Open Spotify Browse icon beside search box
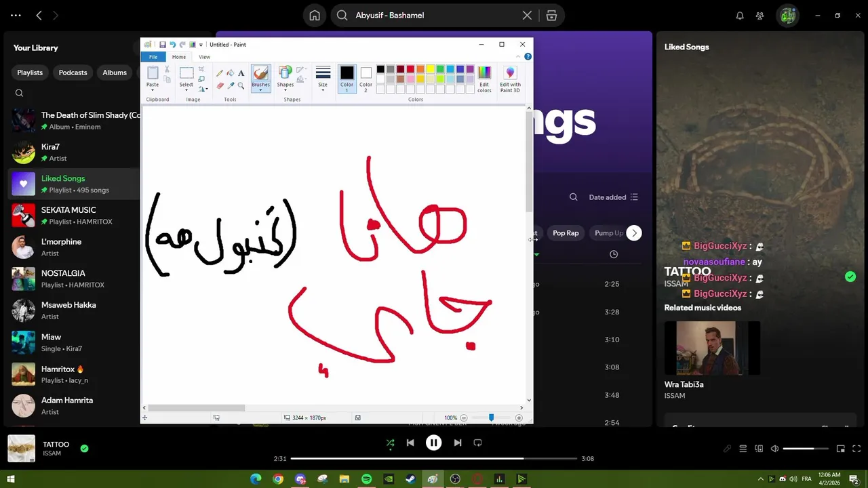This screenshot has width=868, height=488. [551, 16]
